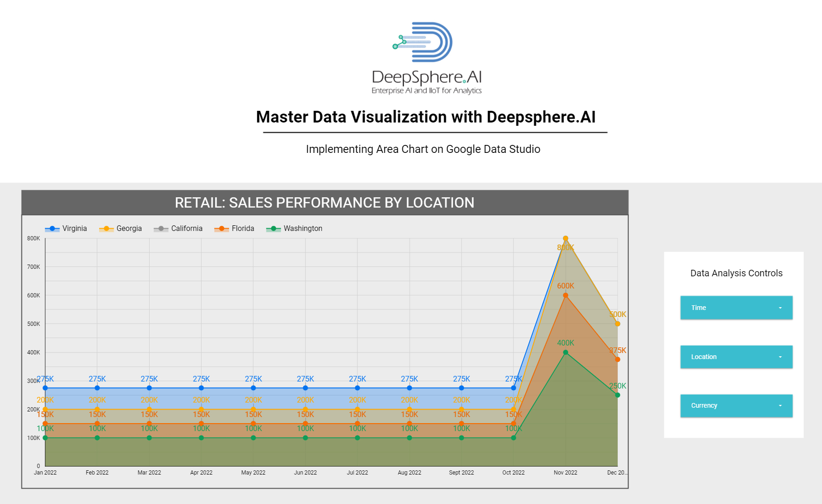The image size is (822, 504).
Task: Select Florida's 375K December data point
Action: (x=617, y=360)
